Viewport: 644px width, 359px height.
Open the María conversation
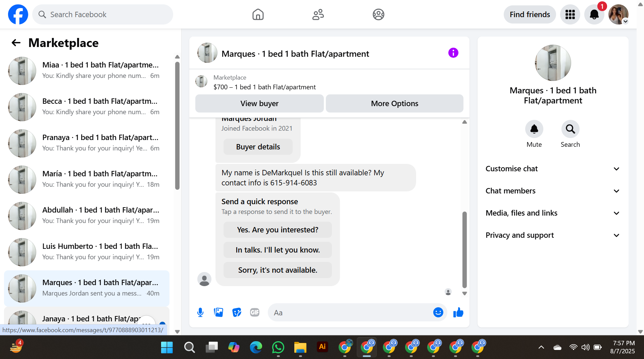87,179
